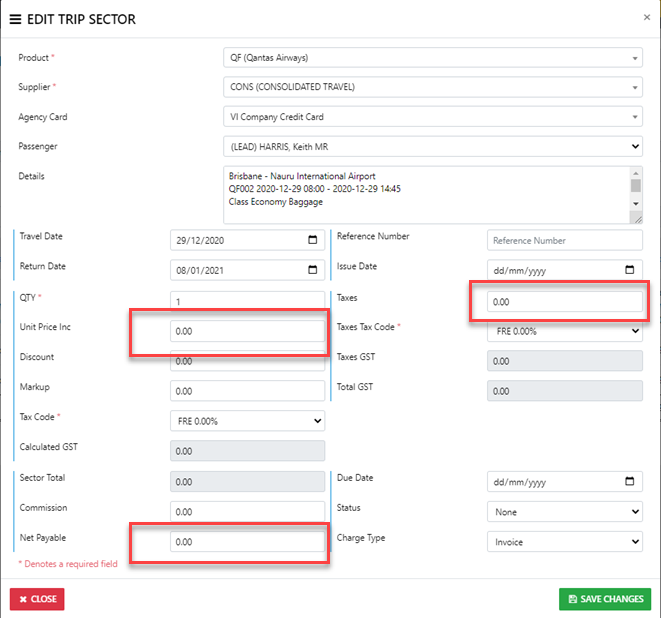Open the Issue Date calendar picker icon

coord(629,271)
